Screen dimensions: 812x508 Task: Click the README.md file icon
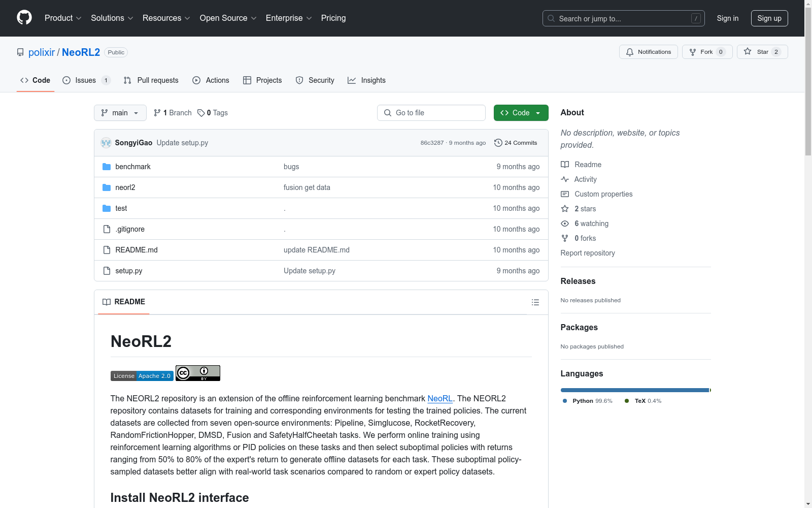click(107, 250)
